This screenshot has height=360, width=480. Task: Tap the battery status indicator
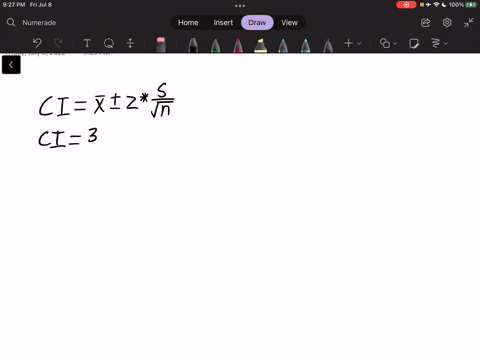[x=471, y=5]
